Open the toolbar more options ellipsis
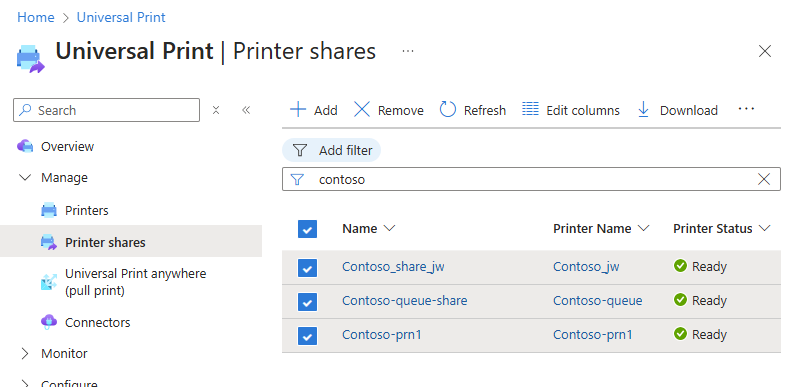Screen dimensions: 790x387 point(746,108)
